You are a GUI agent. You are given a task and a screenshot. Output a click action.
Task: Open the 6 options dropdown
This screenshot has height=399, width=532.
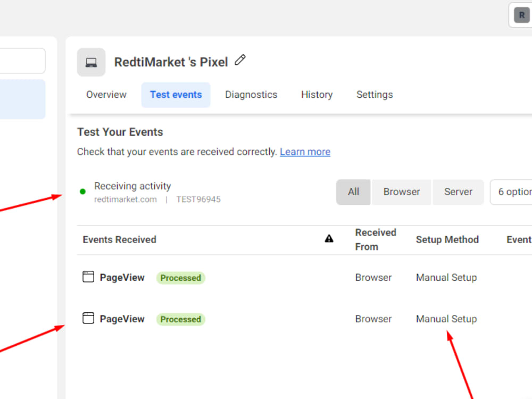[519, 192]
